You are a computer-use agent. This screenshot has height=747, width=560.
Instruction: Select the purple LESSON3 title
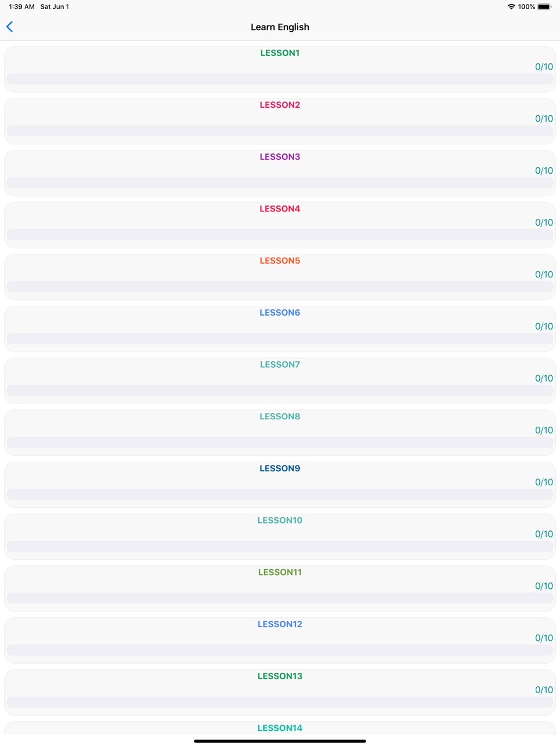pos(280,157)
